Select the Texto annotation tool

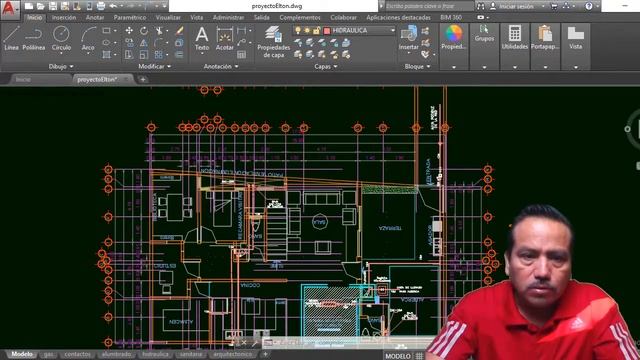(x=202, y=39)
